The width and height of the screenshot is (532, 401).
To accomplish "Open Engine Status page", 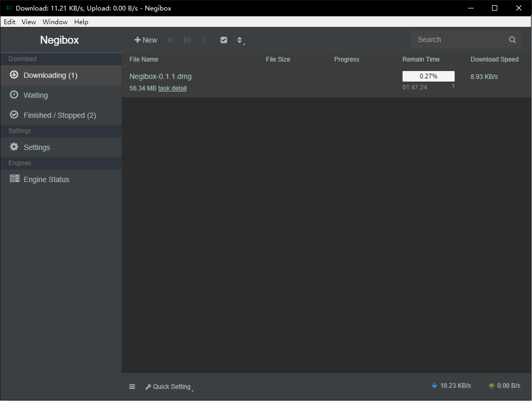I will point(61,179).
